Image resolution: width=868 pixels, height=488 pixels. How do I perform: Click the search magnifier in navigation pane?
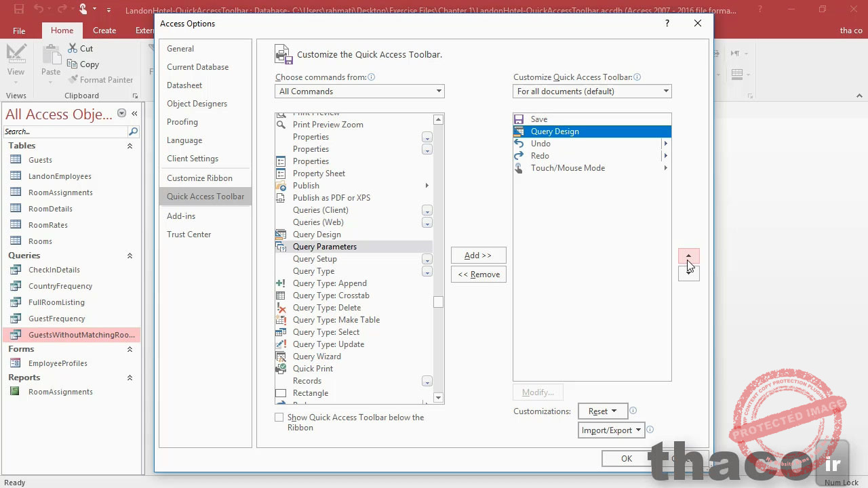point(133,131)
